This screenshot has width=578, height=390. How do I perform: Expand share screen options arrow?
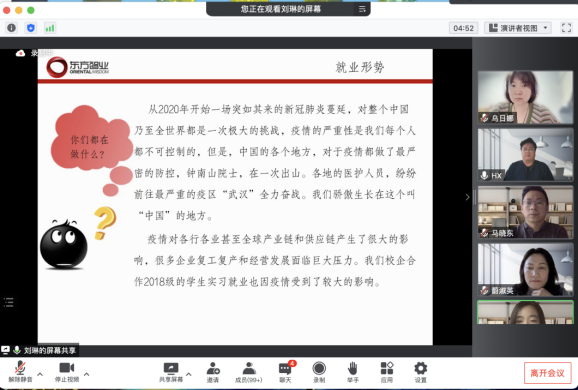coord(189,374)
